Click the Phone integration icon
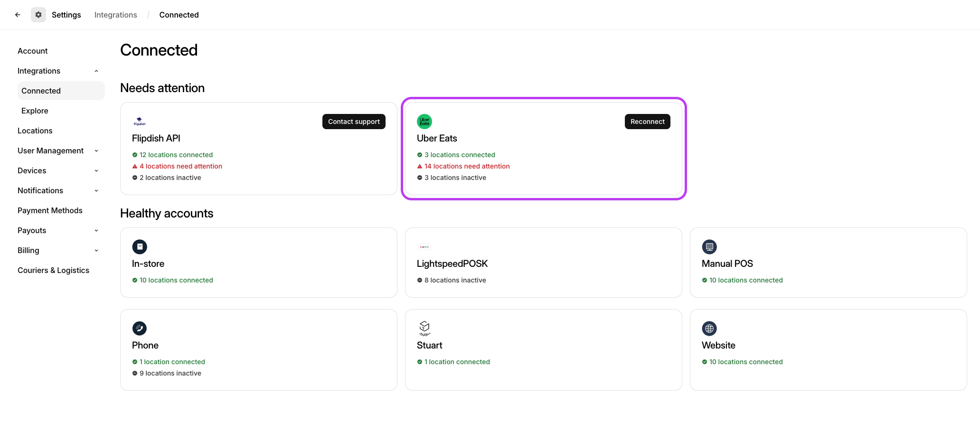This screenshot has height=424, width=980. click(x=140, y=329)
